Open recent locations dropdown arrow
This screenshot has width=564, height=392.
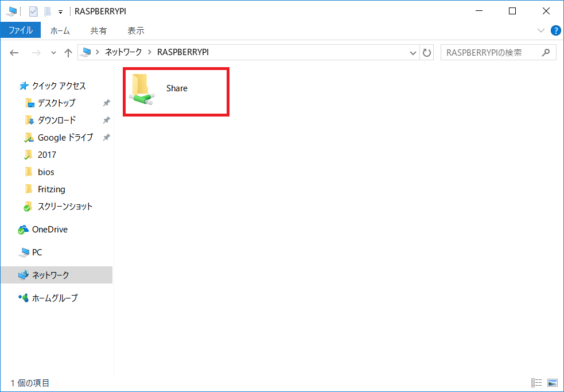tap(53, 53)
